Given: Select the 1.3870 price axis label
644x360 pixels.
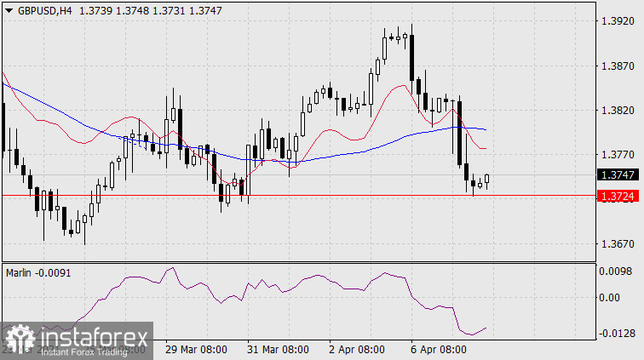Looking at the screenshot, I should tap(618, 66).
